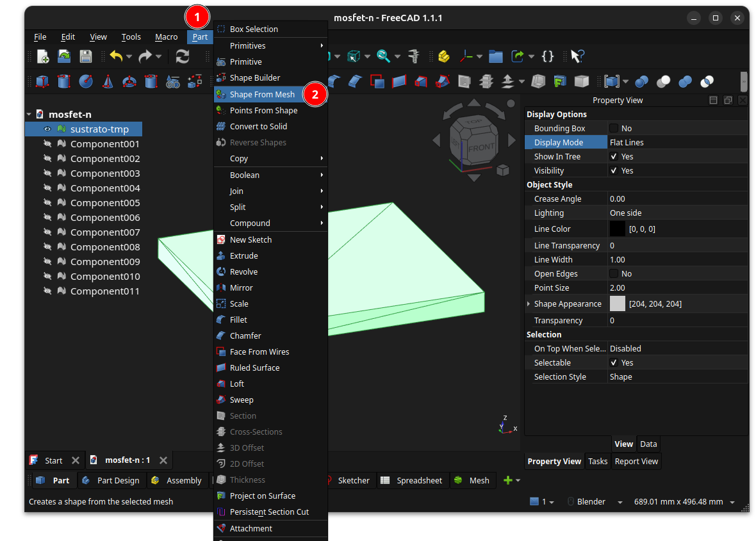Open the Compound submenu
The image size is (756, 541).
270,223
